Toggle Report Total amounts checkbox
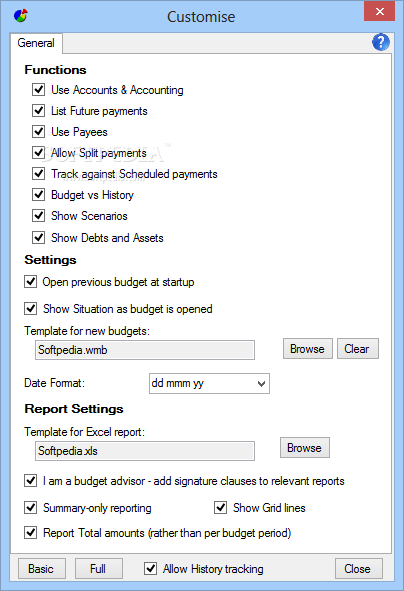The height and width of the screenshot is (591, 404). pos(31,533)
